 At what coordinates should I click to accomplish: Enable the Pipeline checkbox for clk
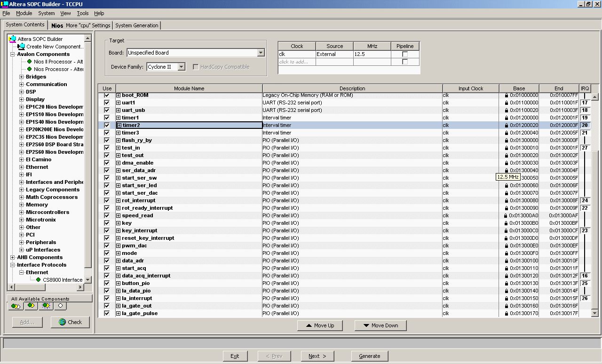click(404, 54)
